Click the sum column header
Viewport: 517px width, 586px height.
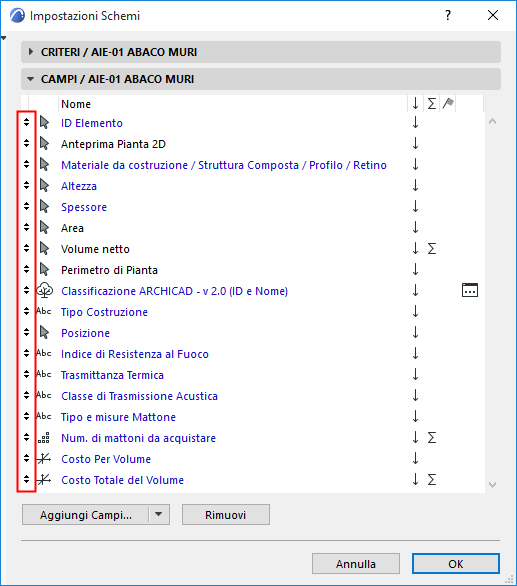(x=432, y=104)
